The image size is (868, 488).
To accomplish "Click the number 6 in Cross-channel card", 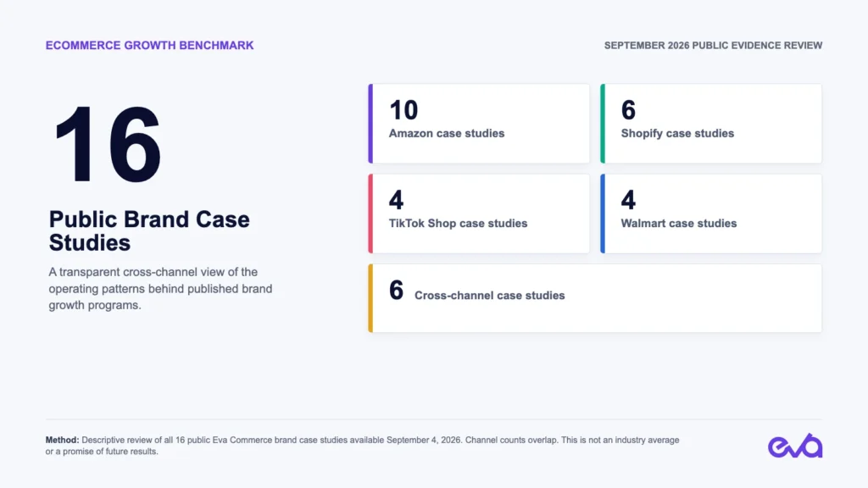I will click(x=397, y=291).
